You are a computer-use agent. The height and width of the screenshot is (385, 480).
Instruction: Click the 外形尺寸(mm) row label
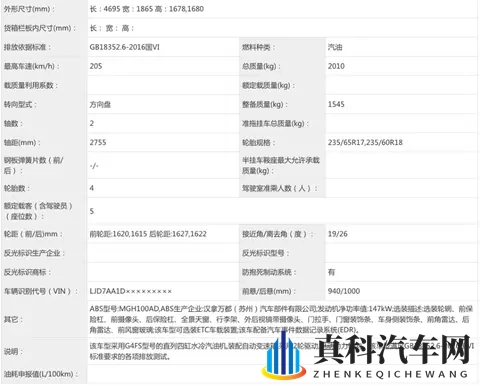29,9
